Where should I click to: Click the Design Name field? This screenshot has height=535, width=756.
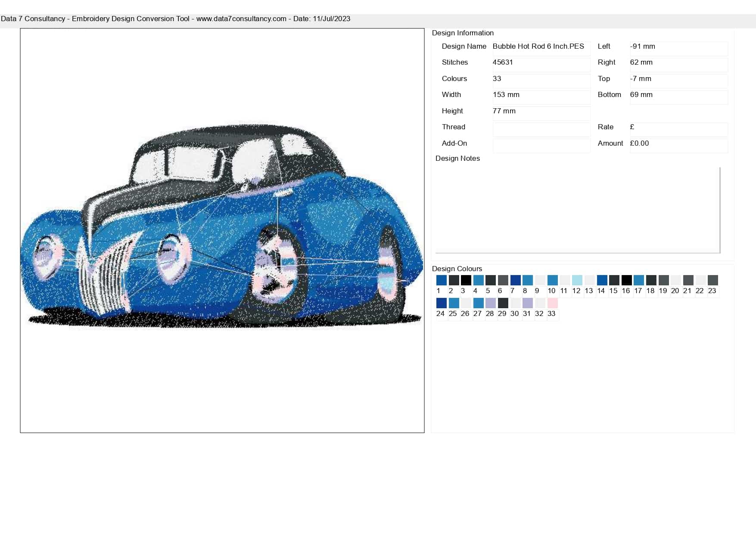pos(541,49)
